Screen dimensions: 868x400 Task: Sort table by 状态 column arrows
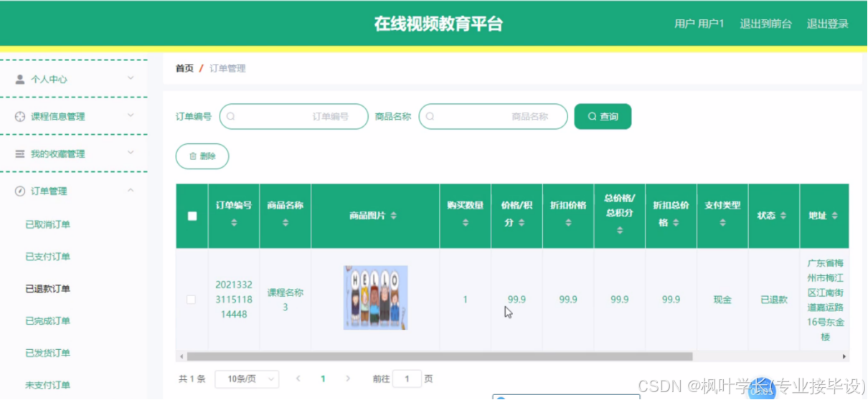click(783, 216)
